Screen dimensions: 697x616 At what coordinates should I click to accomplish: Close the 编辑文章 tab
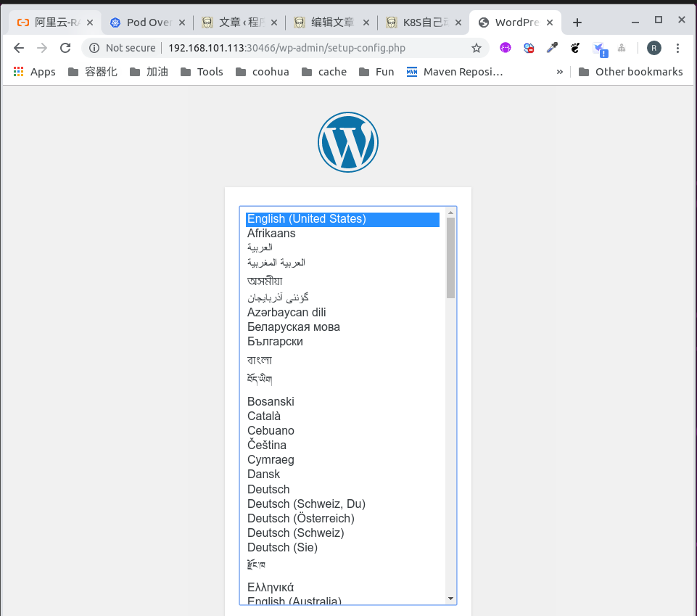366,22
